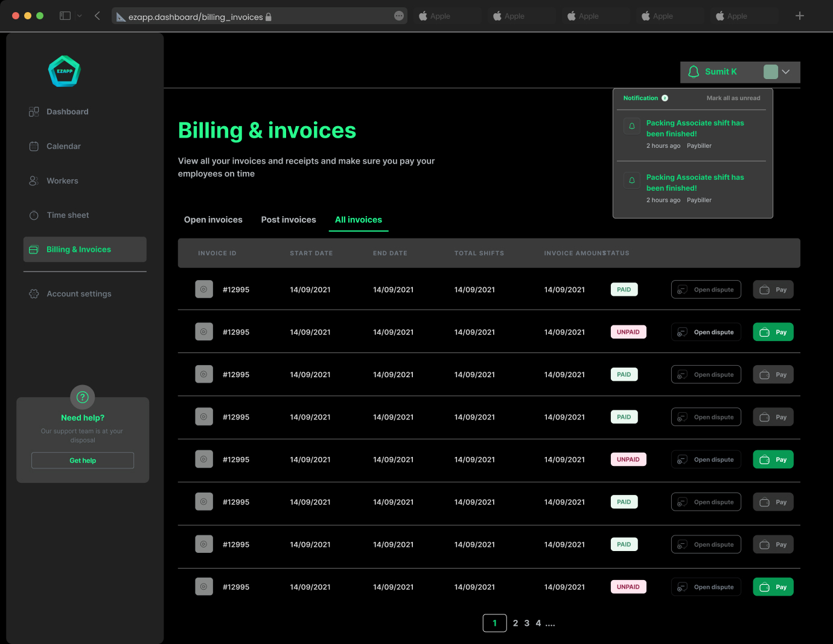Click the notification bell icon beside Sumit K
Image resolution: width=833 pixels, height=644 pixels.
[694, 72]
